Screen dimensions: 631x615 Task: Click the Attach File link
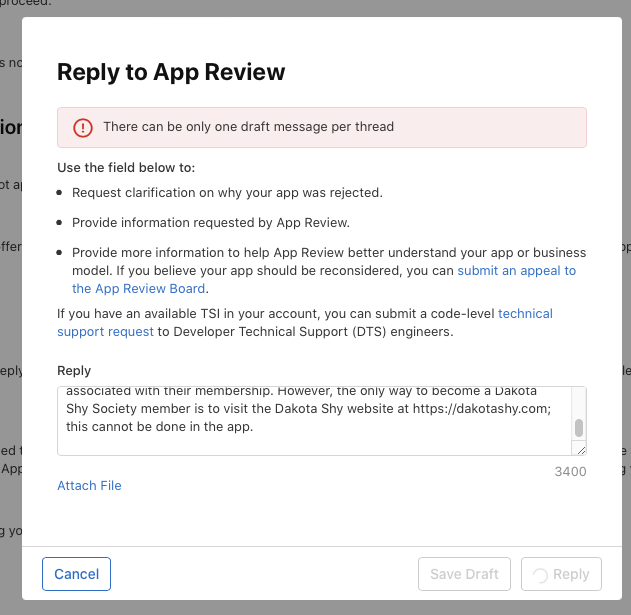click(89, 486)
